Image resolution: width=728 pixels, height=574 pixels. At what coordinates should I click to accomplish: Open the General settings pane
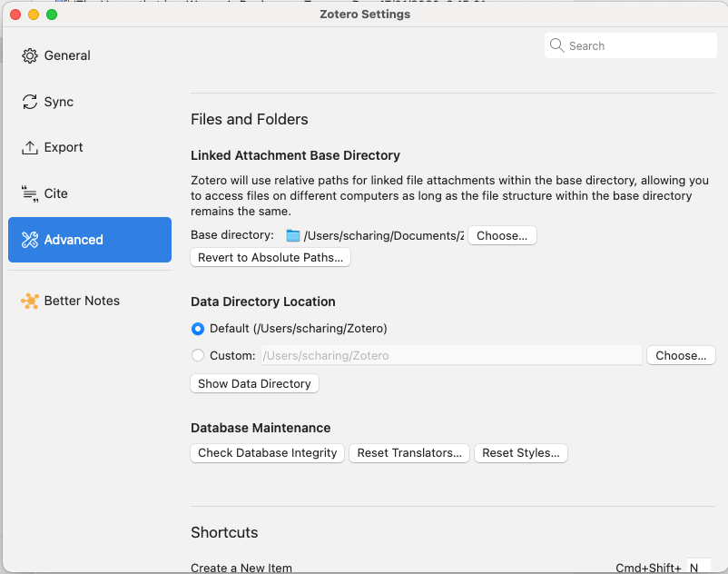(90, 55)
